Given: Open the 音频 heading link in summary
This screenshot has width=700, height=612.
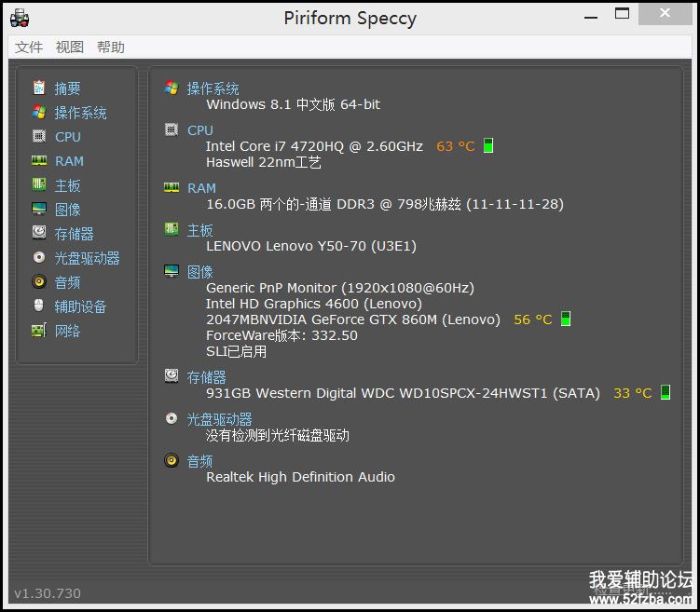Looking at the screenshot, I should (200, 461).
